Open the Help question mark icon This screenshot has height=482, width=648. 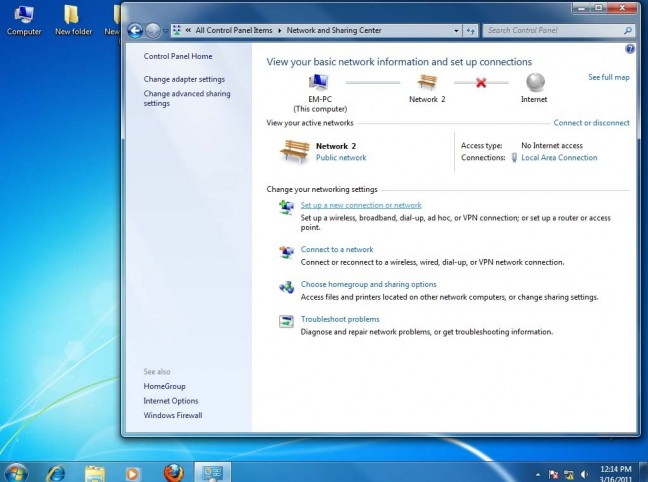click(x=629, y=49)
